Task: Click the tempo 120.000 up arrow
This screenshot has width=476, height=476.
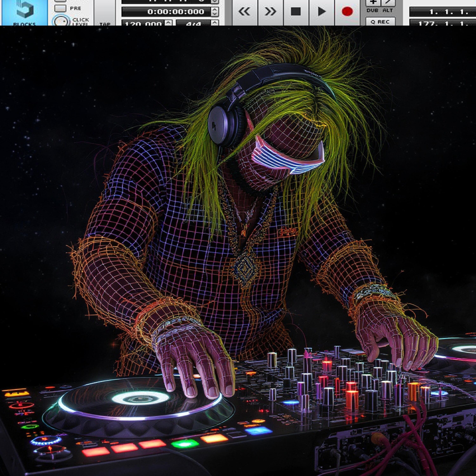Action: (x=168, y=22)
